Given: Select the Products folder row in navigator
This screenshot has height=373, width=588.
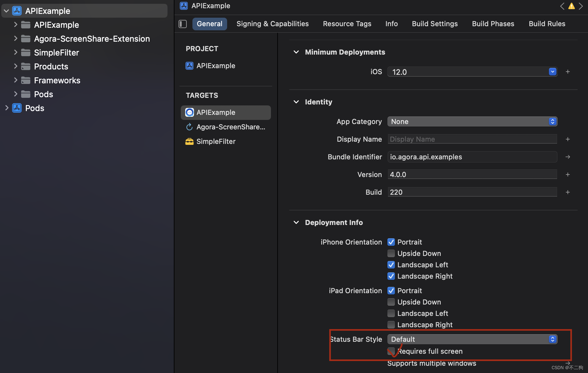Looking at the screenshot, I should click(85, 67).
